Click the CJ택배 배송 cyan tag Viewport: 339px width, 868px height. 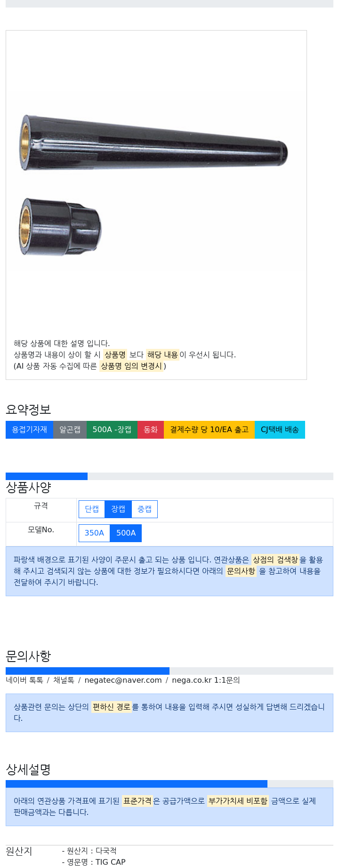point(280,430)
